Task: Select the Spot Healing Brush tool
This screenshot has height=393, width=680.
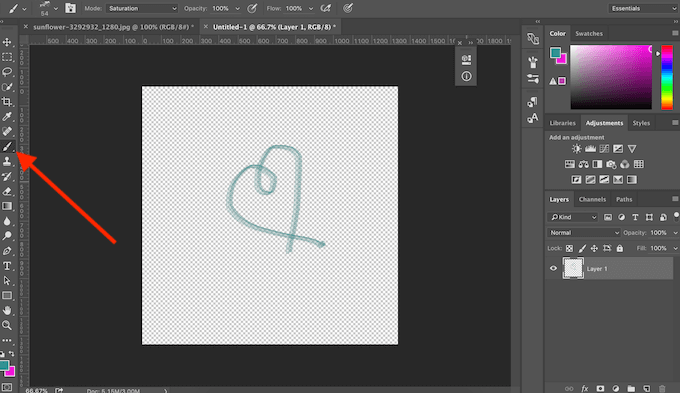Action: point(7,131)
